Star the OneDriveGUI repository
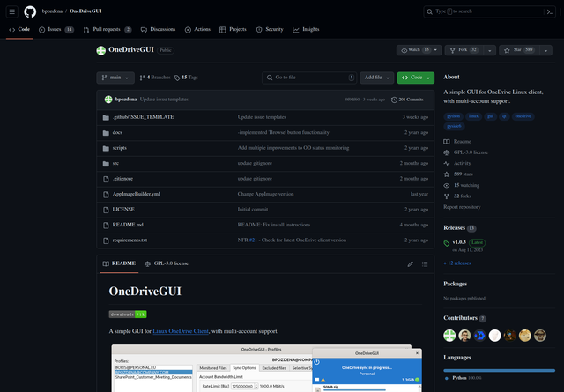 [x=519, y=50]
